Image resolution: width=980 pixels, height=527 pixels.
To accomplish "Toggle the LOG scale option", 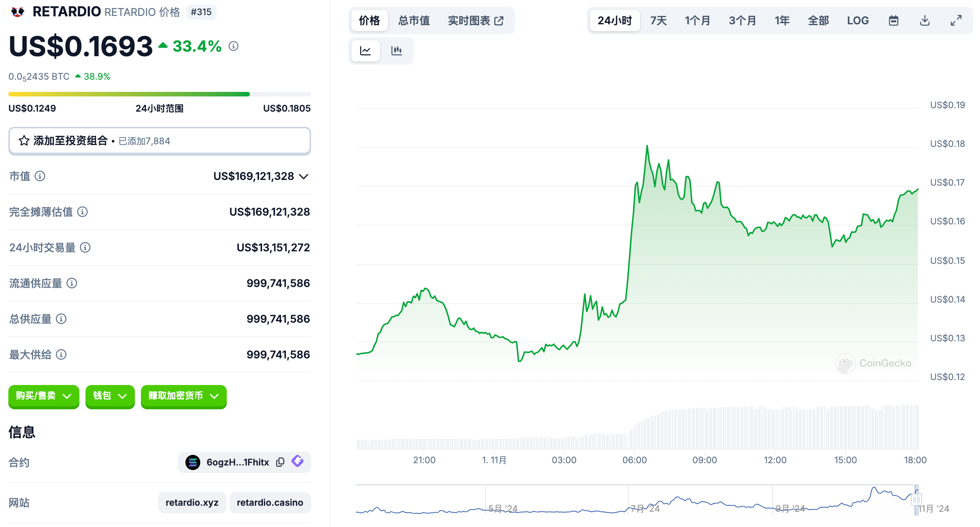I will tap(858, 21).
